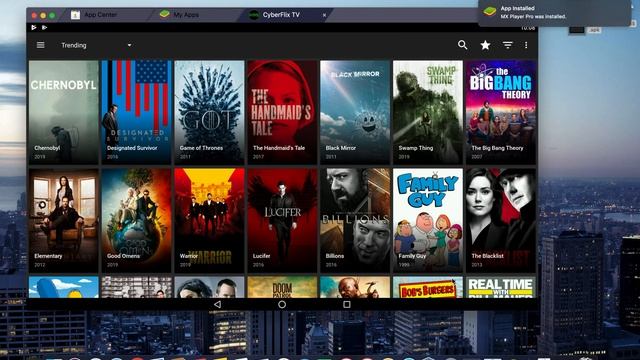Switch to the My Apps tab
The image size is (640, 360).
pos(186,15)
